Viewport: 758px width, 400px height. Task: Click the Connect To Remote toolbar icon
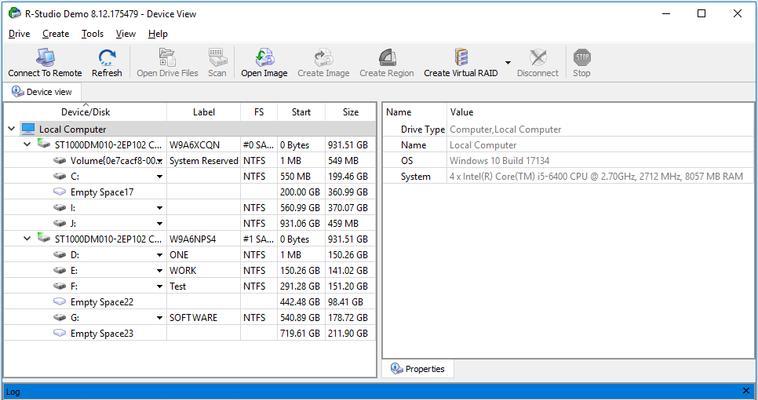45,58
